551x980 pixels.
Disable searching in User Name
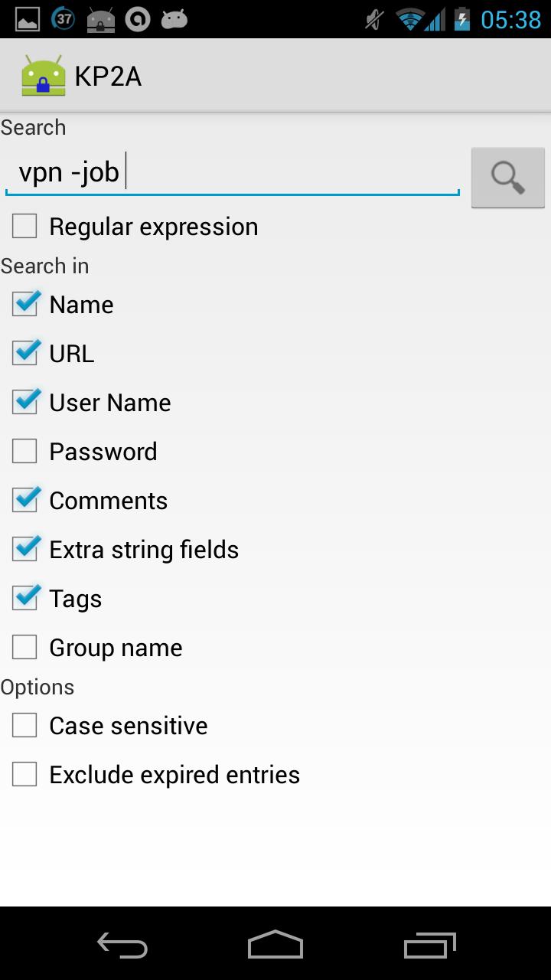click(x=24, y=403)
